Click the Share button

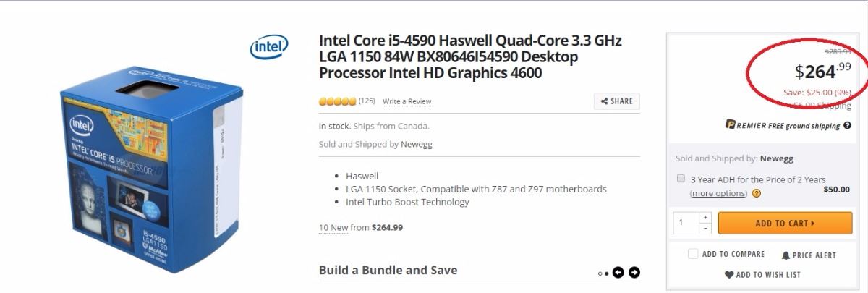[x=616, y=101]
